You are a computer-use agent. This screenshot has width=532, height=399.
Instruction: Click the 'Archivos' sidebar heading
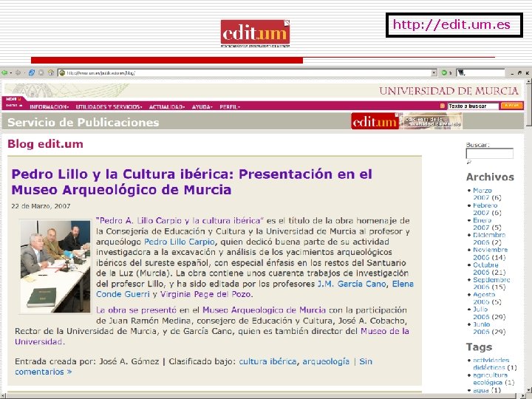click(490, 177)
